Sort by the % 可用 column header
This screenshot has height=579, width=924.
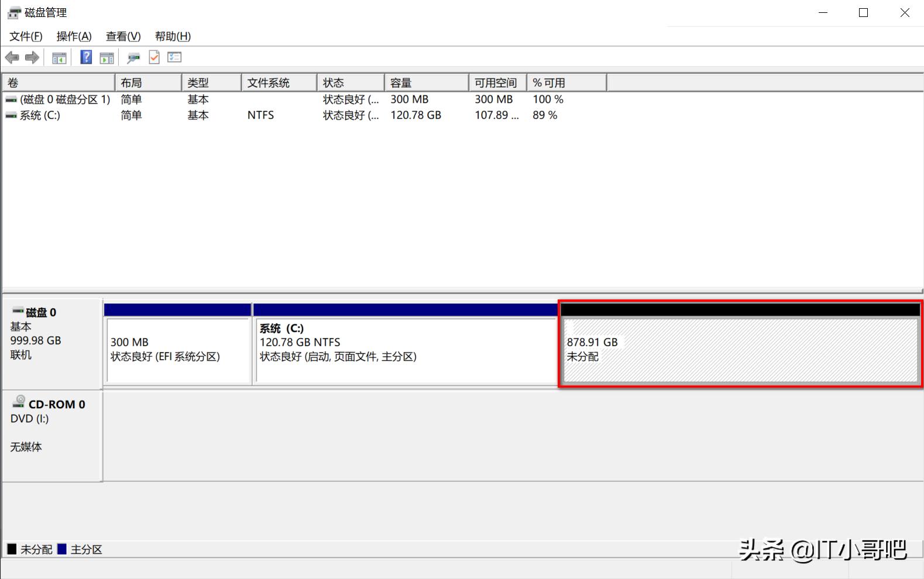point(566,82)
